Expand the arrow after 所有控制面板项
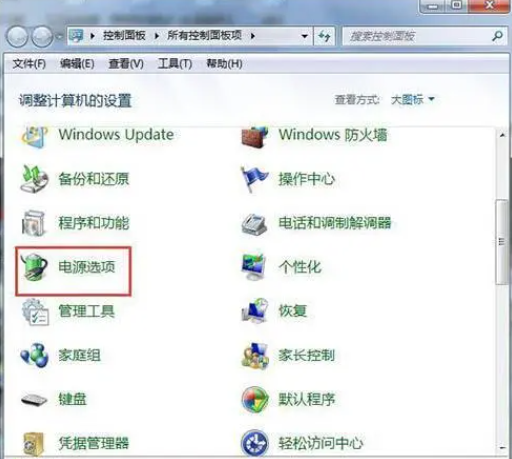The height and width of the screenshot is (459, 512). point(253,36)
